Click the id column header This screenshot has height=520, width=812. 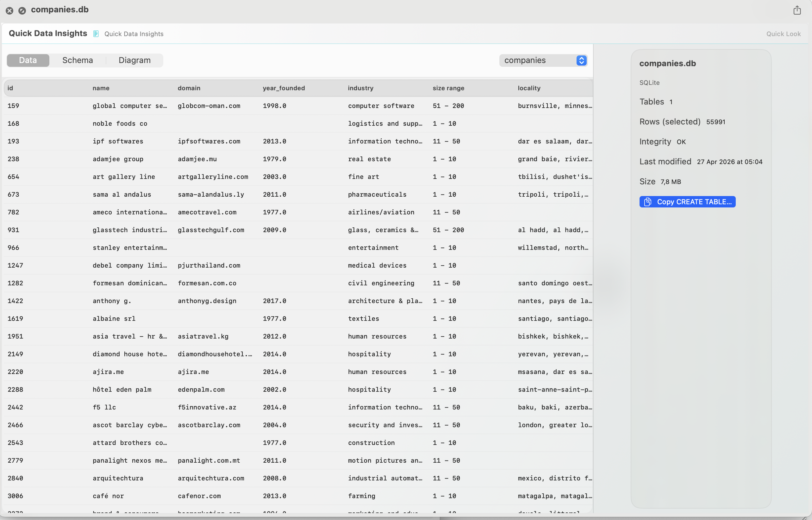click(x=10, y=88)
